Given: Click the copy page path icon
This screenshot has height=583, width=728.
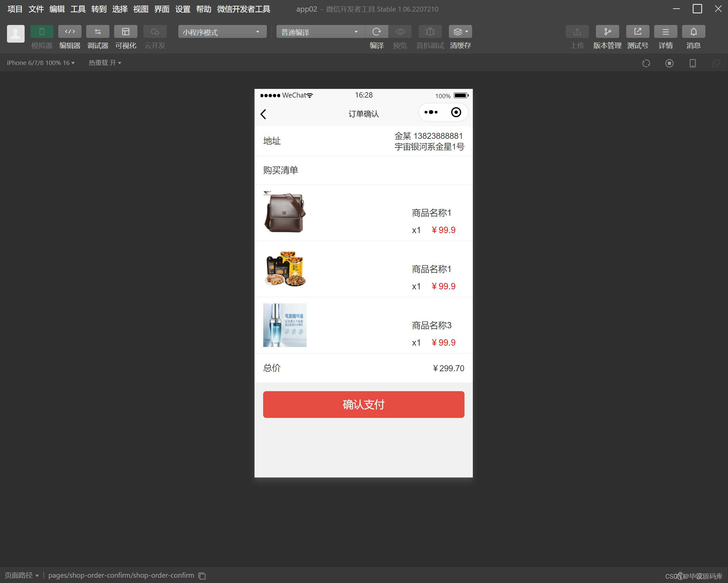Looking at the screenshot, I should click(x=202, y=576).
